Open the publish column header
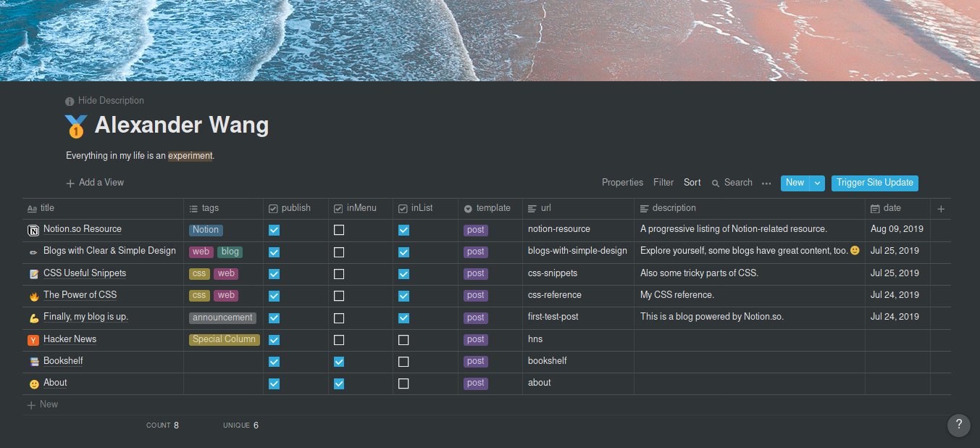Viewport: 980px width, 448px height. tap(296, 208)
